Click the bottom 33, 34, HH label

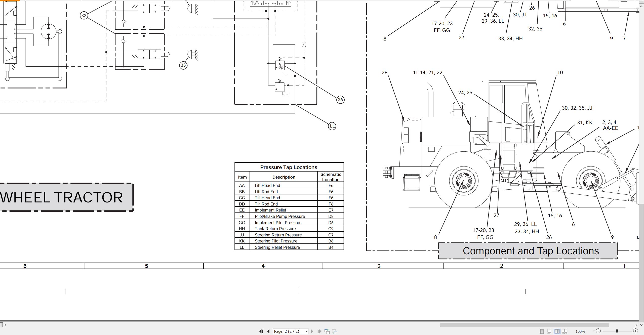coord(527,231)
